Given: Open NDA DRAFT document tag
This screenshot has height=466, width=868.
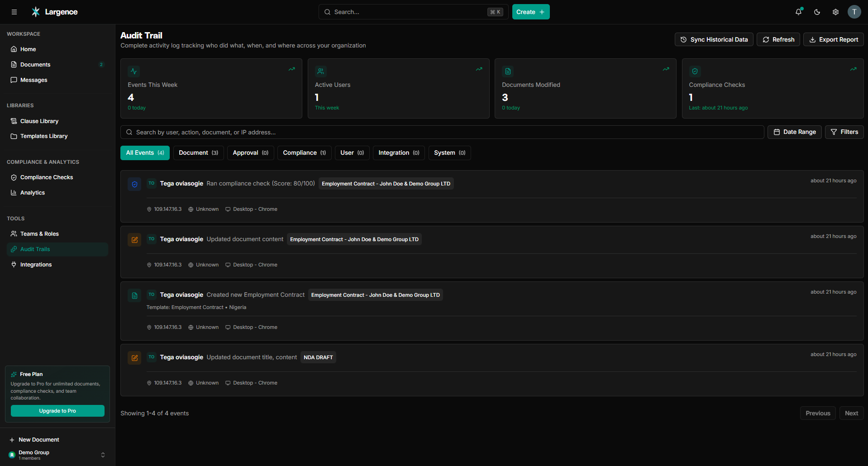Looking at the screenshot, I should (x=318, y=357).
